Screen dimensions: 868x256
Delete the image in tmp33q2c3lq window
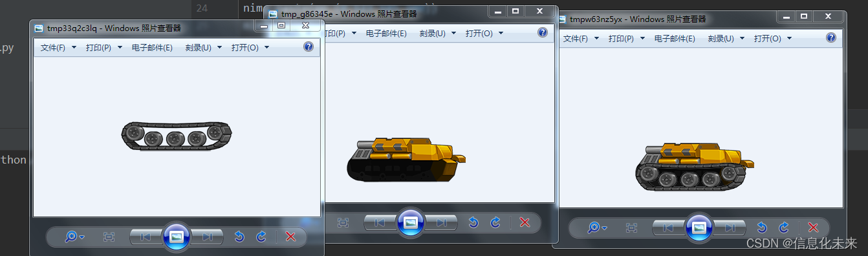click(290, 237)
